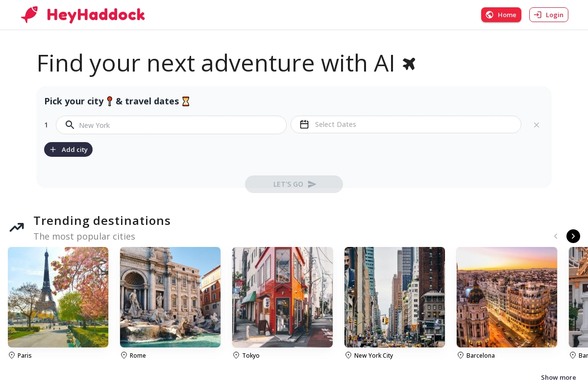Open the Home page button

click(501, 15)
